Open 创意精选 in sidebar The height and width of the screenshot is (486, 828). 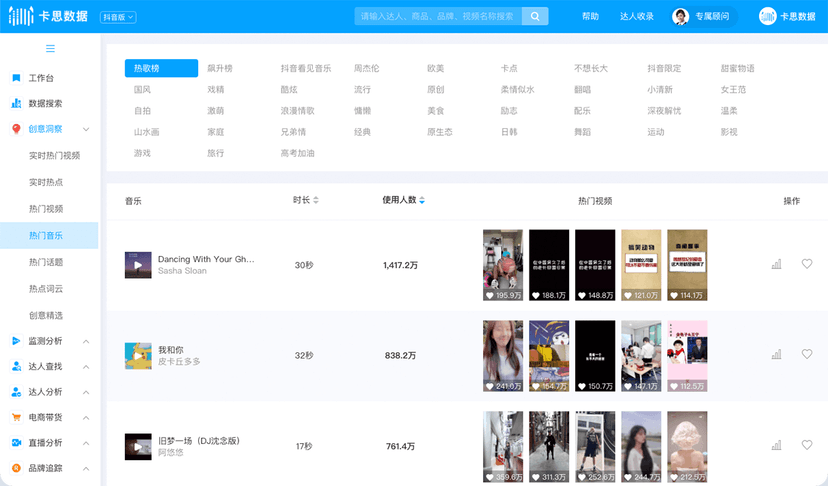(46, 315)
